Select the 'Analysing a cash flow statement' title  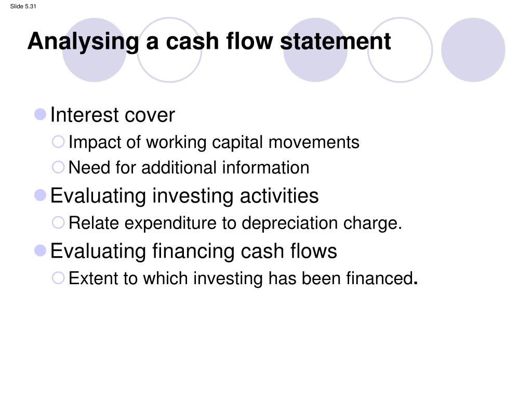point(209,42)
